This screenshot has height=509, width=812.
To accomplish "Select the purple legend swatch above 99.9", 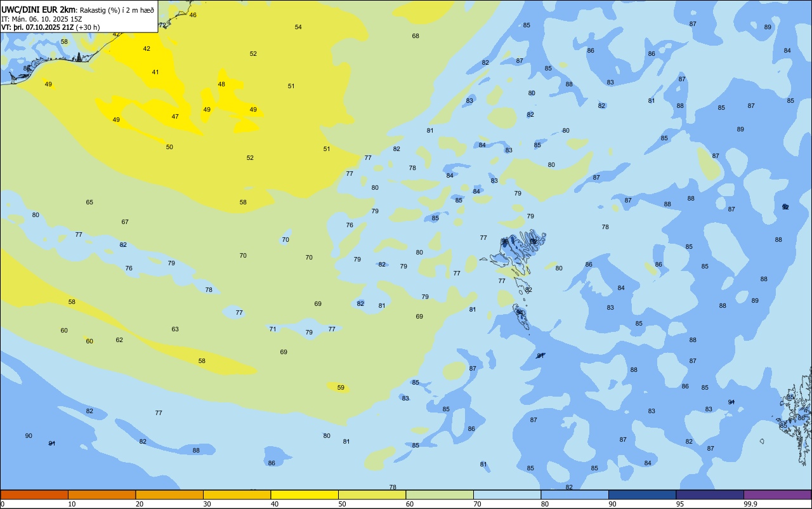I will tap(777, 494).
